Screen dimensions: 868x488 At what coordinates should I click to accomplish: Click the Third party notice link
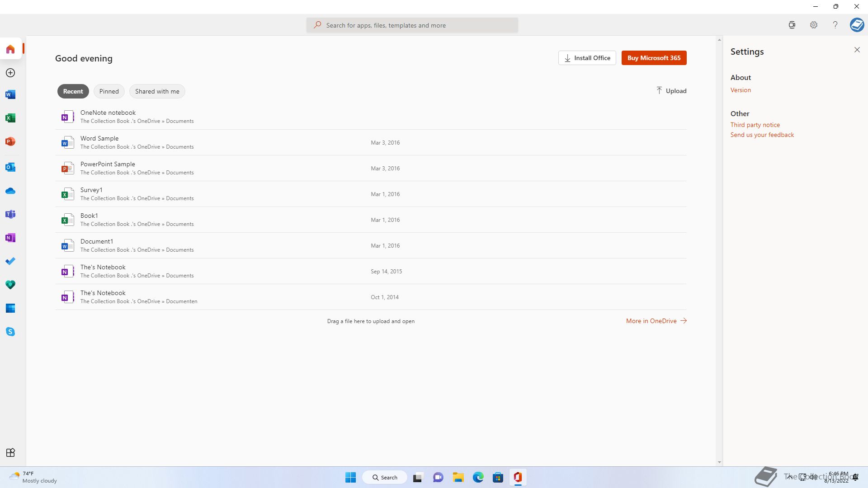point(755,125)
